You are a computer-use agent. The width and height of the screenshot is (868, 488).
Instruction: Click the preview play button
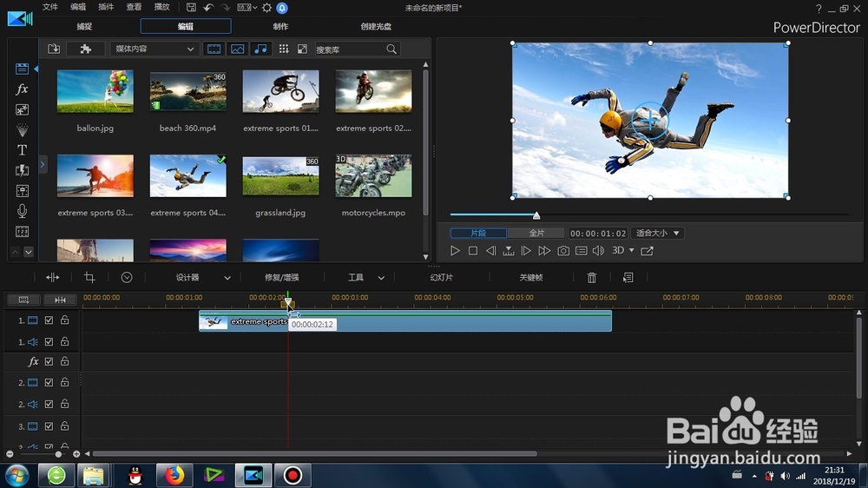click(x=455, y=251)
